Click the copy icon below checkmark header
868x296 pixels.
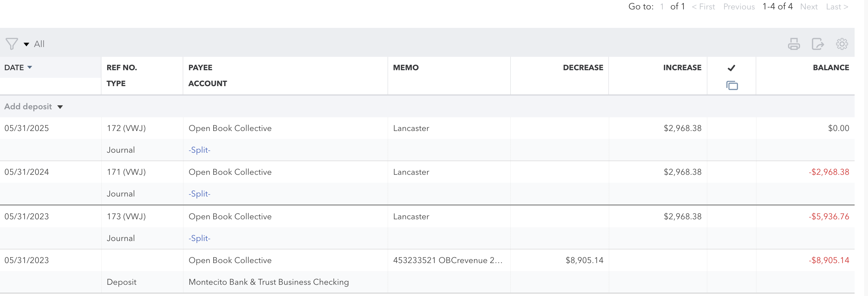pos(732,86)
